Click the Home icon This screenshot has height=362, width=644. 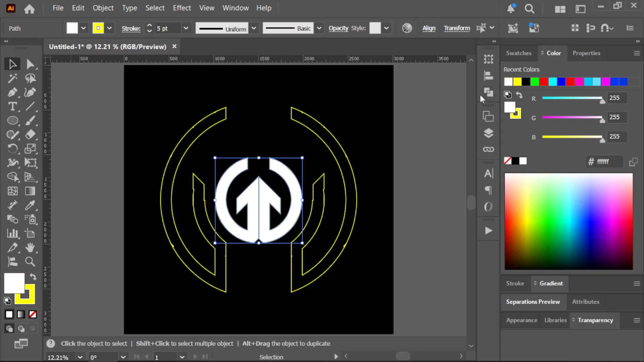[30, 9]
